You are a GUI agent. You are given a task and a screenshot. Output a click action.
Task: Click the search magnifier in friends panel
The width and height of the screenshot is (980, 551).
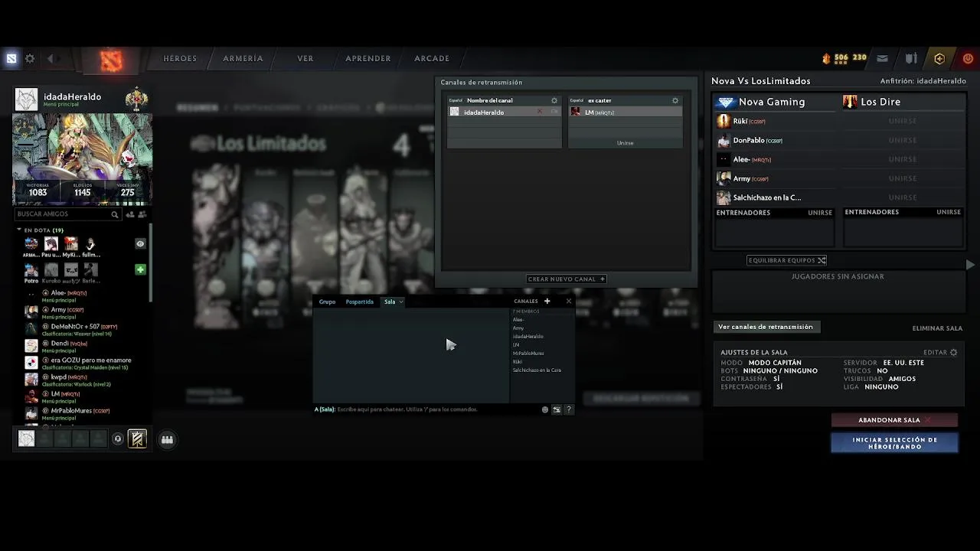[x=115, y=214]
